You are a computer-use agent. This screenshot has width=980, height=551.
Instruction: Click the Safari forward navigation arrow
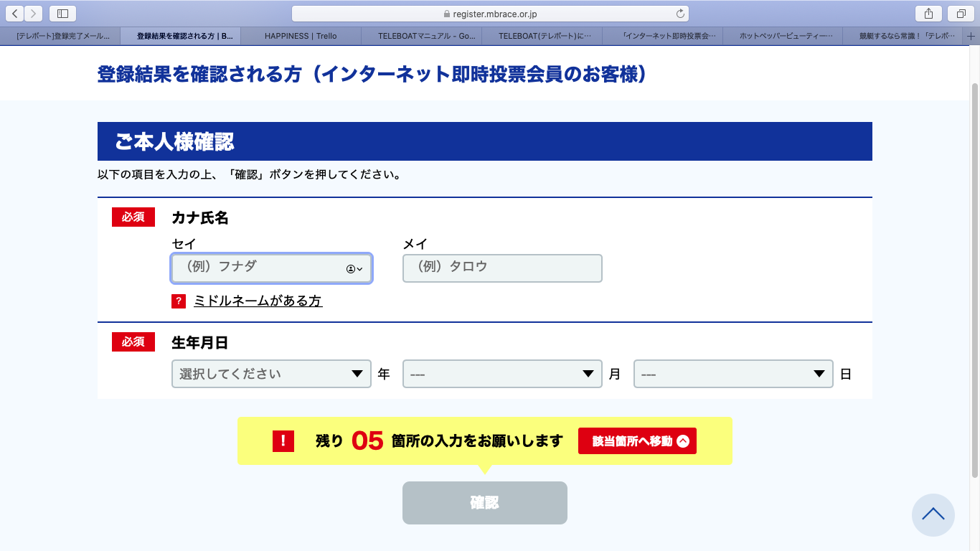pyautogui.click(x=34, y=14)
